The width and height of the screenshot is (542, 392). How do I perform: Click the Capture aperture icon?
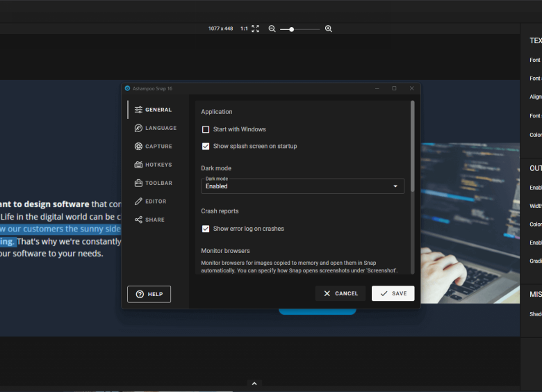[139, 147]
